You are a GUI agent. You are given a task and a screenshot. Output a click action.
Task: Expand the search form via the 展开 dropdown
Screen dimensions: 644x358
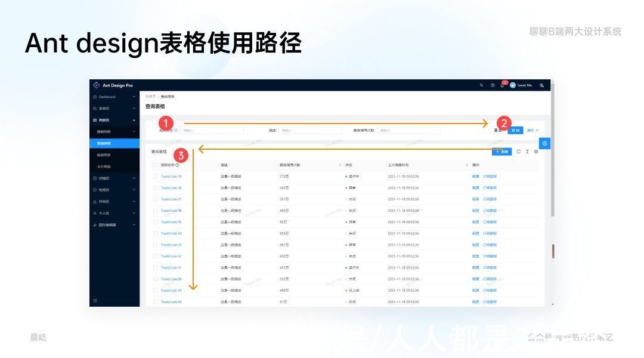pyautogui.click(x=531, y=129)
